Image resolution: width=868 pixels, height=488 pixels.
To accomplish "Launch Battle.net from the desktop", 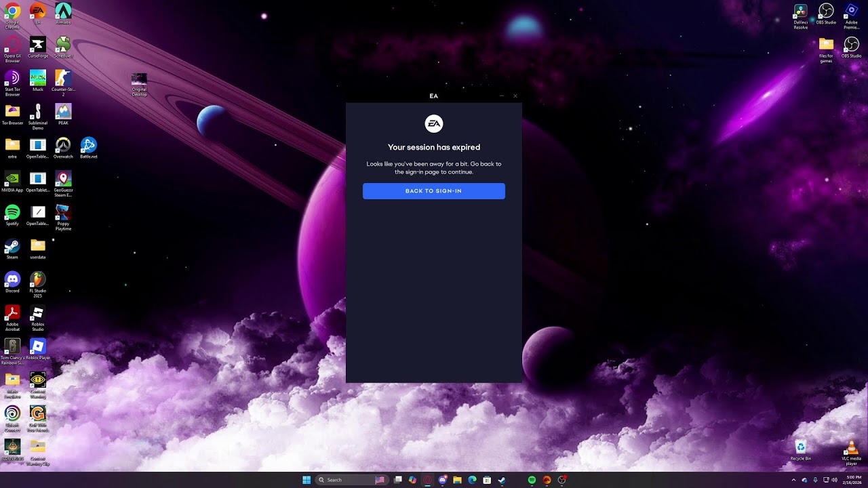I will click(x=89, y=148).
